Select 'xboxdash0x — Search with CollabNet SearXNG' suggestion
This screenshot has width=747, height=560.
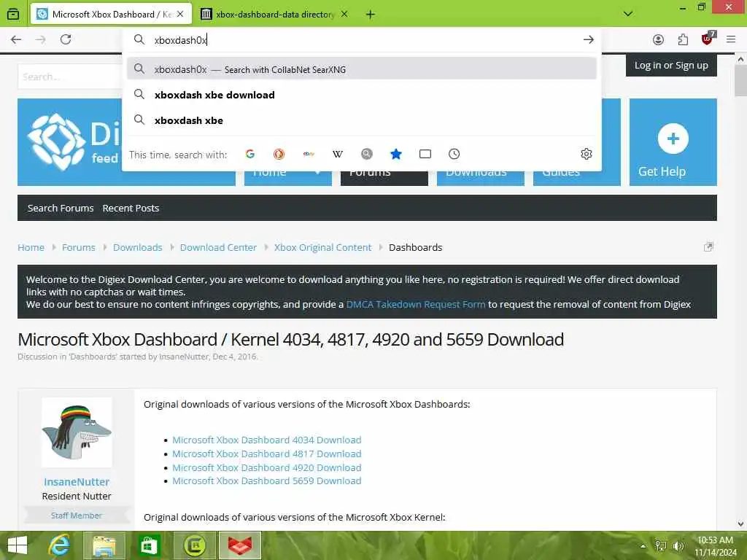[x=362, y=69]
